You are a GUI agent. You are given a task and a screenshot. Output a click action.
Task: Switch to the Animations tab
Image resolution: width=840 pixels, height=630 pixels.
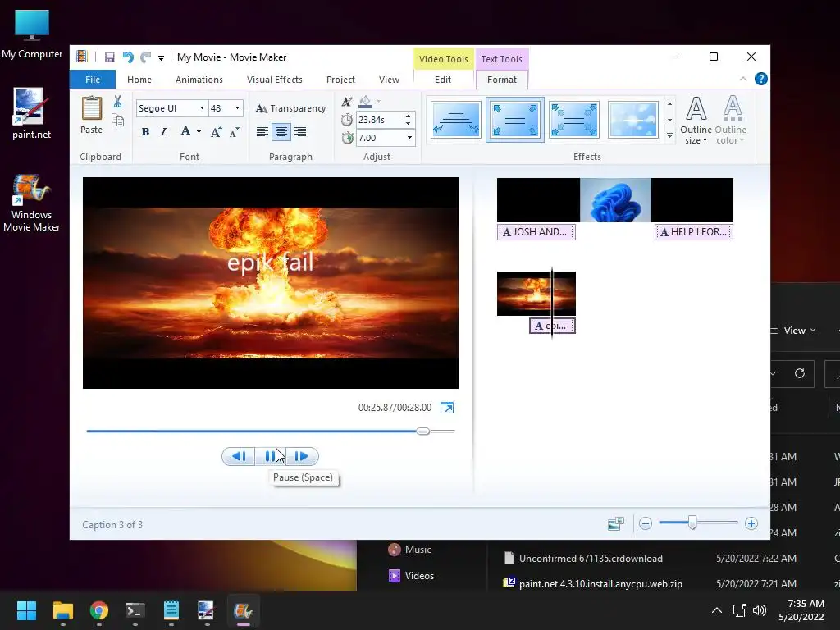tap(199, 80)
